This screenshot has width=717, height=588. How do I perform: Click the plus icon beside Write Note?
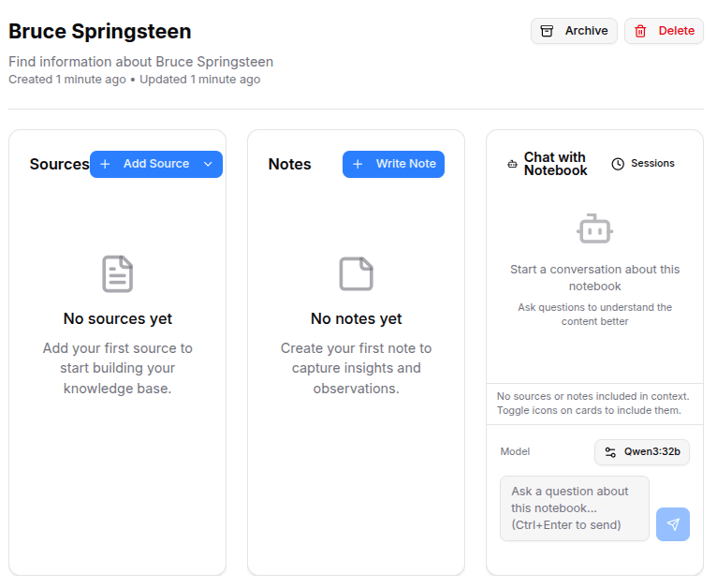pos(358,164)
